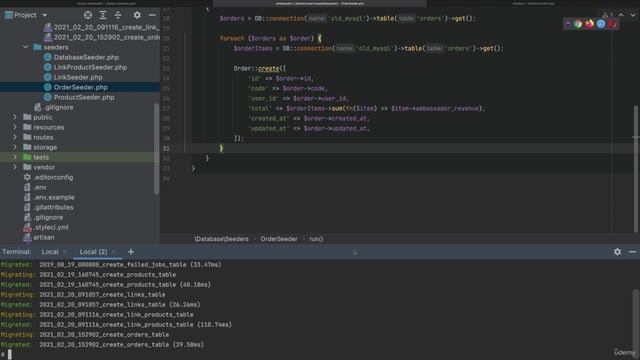
Task: Open 2021_02_20_152902_create_orders migration file
Action: [107, 37]
